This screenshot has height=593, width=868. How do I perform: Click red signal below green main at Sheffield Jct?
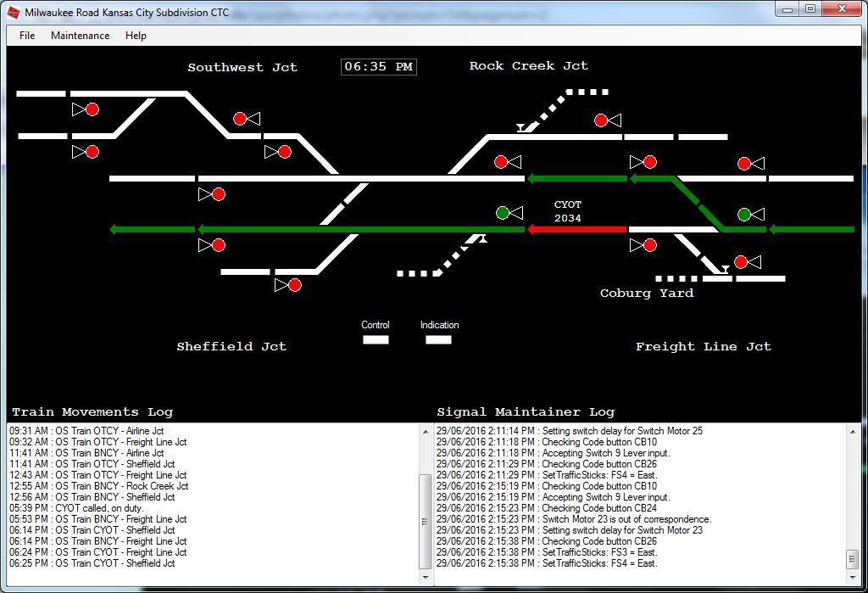[212, 245]
